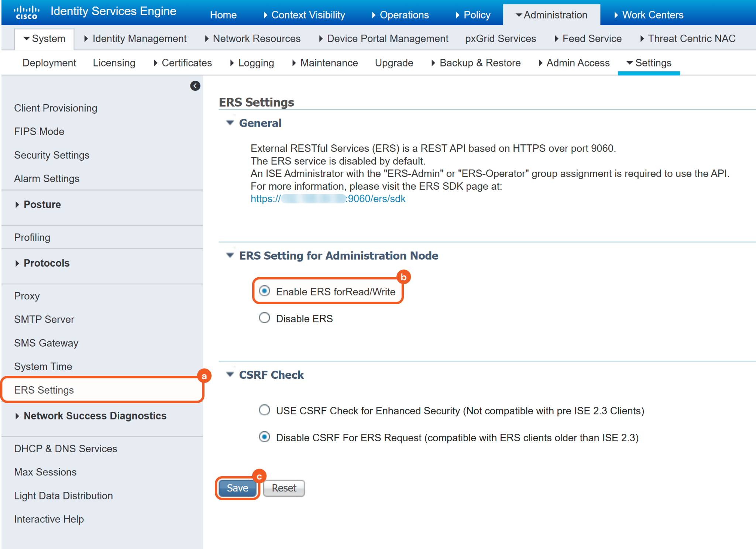Select the Disable ERS radio button
This screenshot has height=549, width=756.
pyautogui.click(x=264, y=318)
